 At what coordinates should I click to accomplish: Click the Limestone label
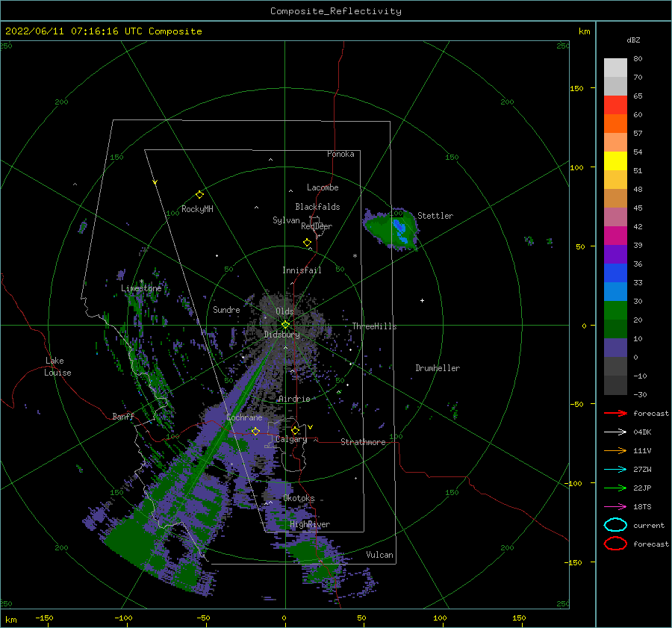pos(141,288)
